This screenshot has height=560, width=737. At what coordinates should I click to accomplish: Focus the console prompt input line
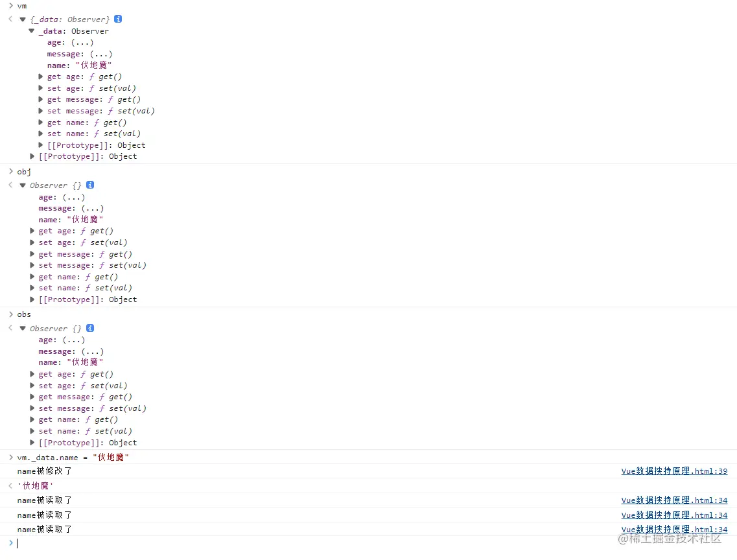[x=376, y=543]
